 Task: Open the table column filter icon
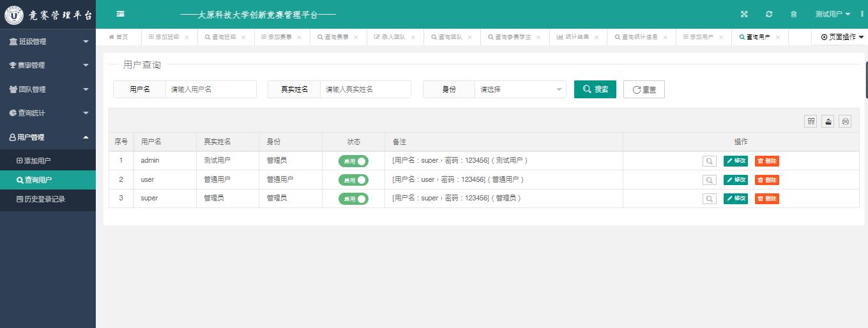pyautogui.click(x=811, y=121)
